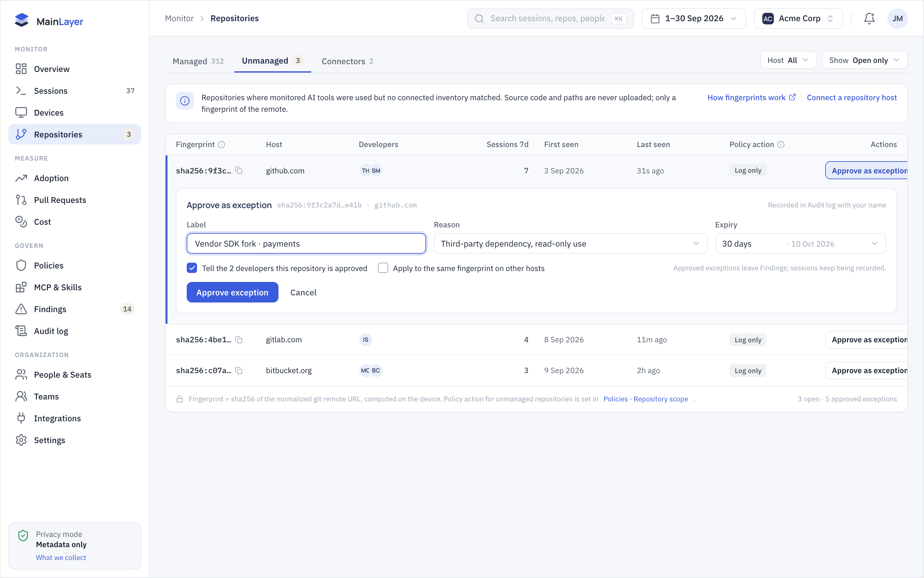
Task: Open the Show Open only dropdown
Action: pos(864,60)
